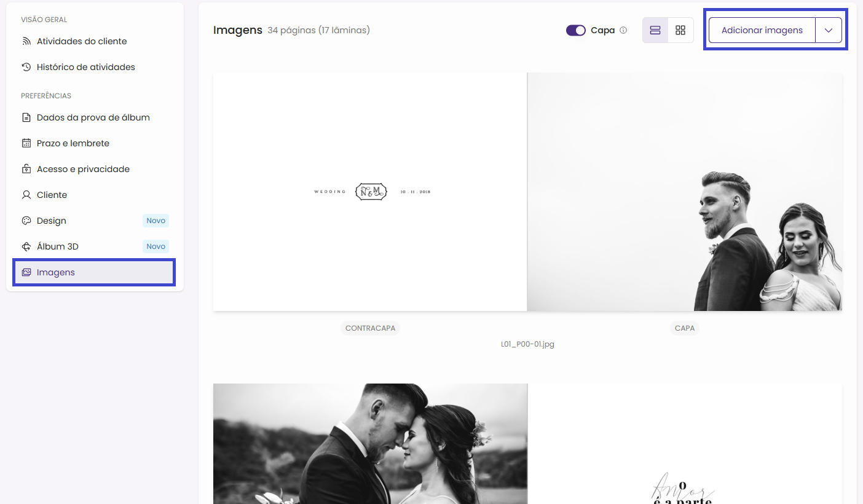
Task: Click the Histórico de atividades clock icon
Action: click(x=26, y=67)
